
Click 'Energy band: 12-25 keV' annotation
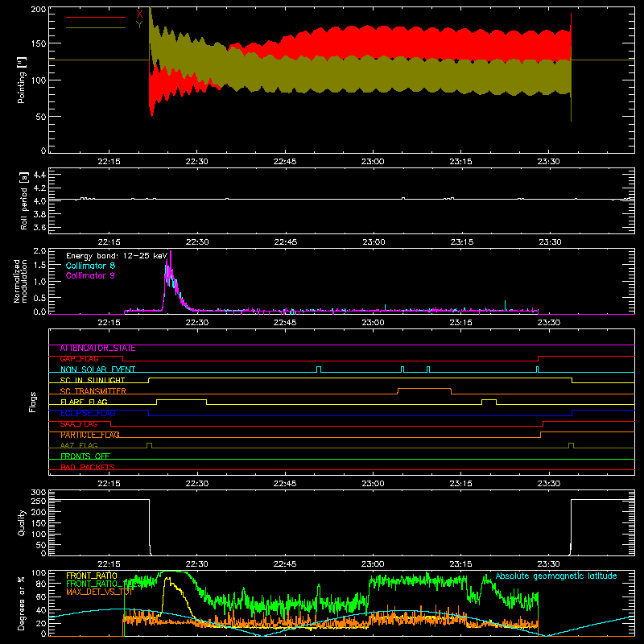pos(117,256)
